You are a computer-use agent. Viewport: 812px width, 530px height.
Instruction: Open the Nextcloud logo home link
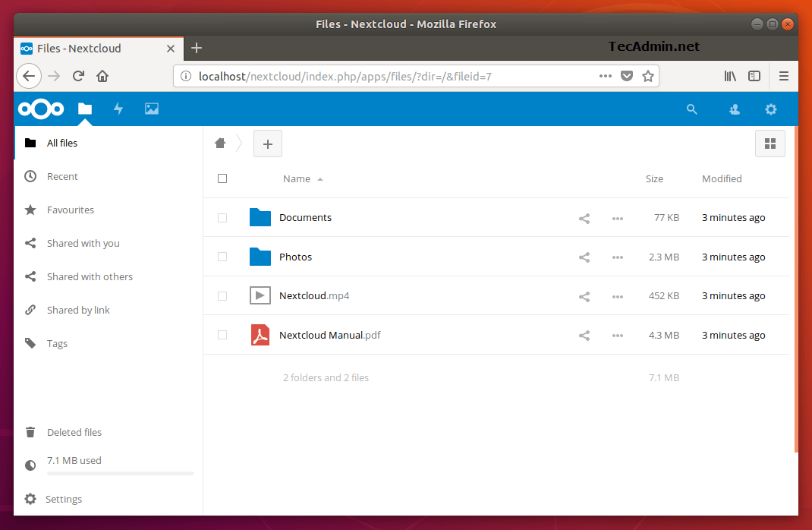click(41, 109)
